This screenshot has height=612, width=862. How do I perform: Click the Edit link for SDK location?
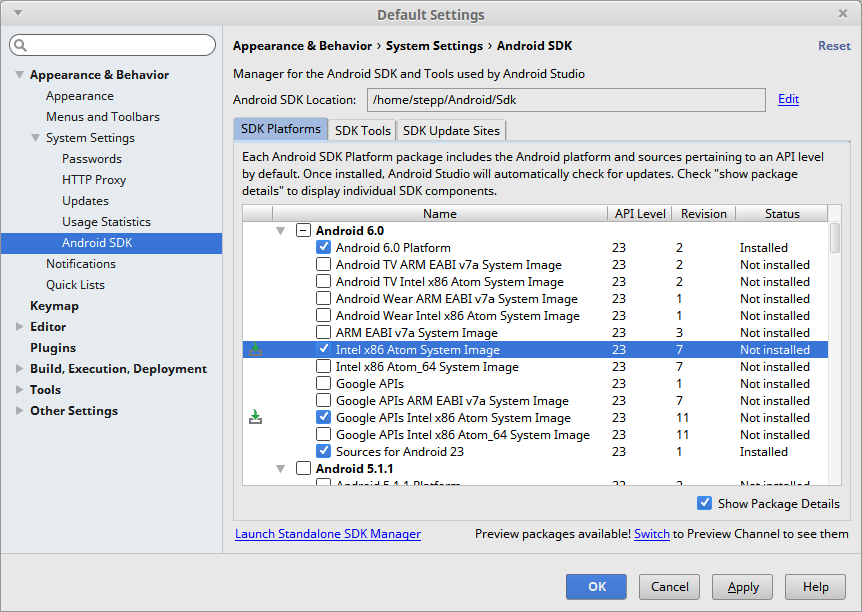click(788, 99)
